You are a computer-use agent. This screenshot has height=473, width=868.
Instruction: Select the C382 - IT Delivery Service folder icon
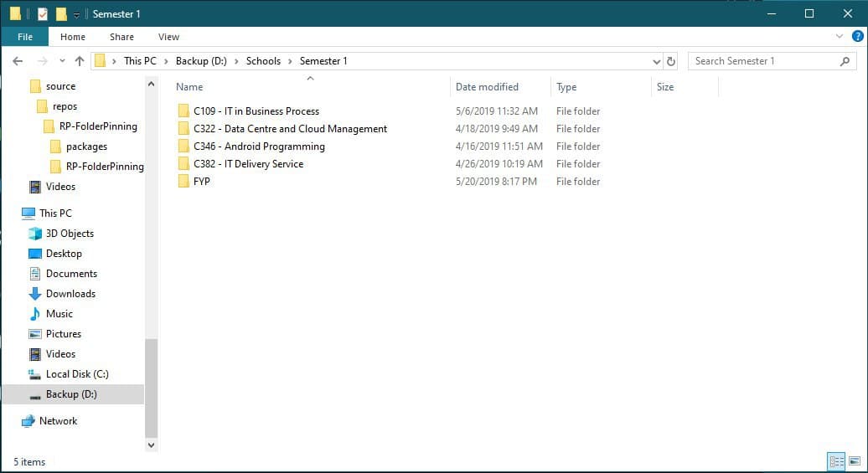[183, 164]
